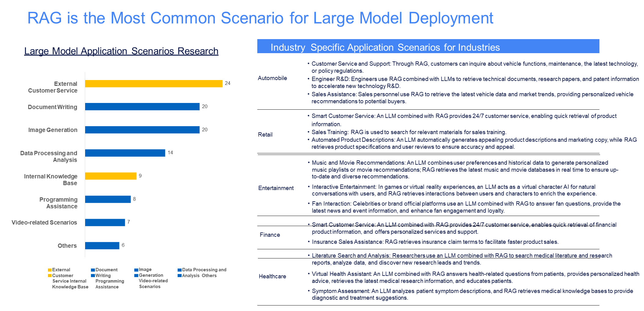Click the "Retail" industry row label
The height and width of the screenshot is (311, 644).
pyautogui.click(x=265, y=135)
